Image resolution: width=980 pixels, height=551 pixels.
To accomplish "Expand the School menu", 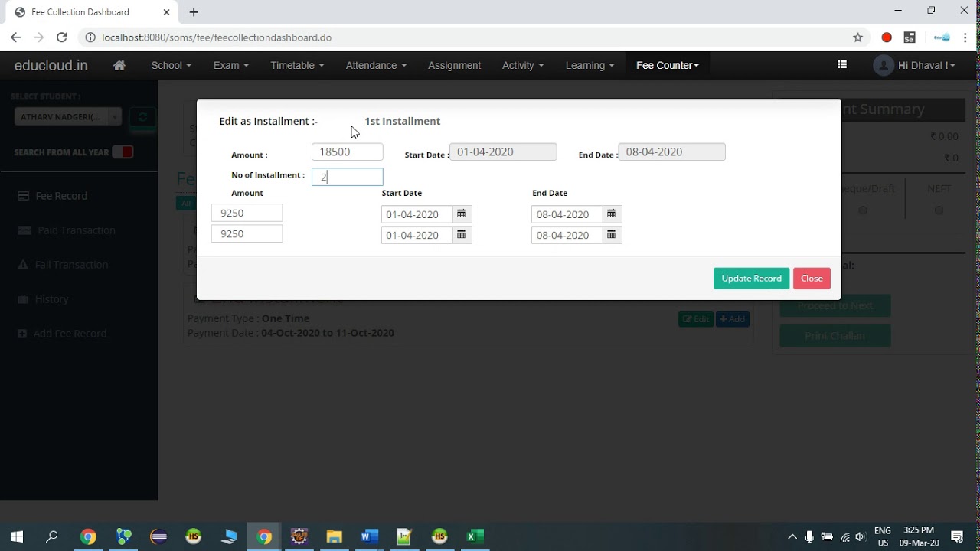I will (171, 65).
